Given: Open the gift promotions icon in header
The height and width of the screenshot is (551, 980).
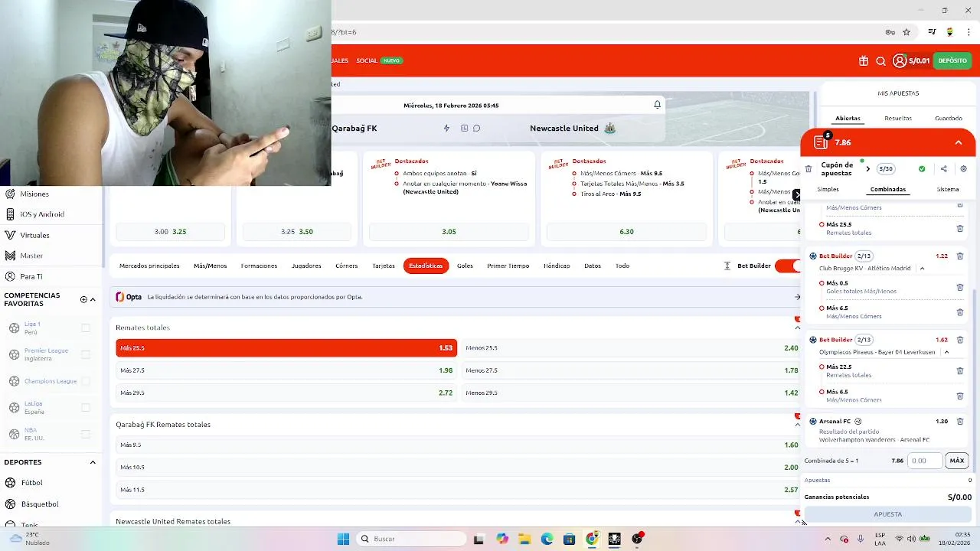Looking at the screenshot, I should click(864, 60).
